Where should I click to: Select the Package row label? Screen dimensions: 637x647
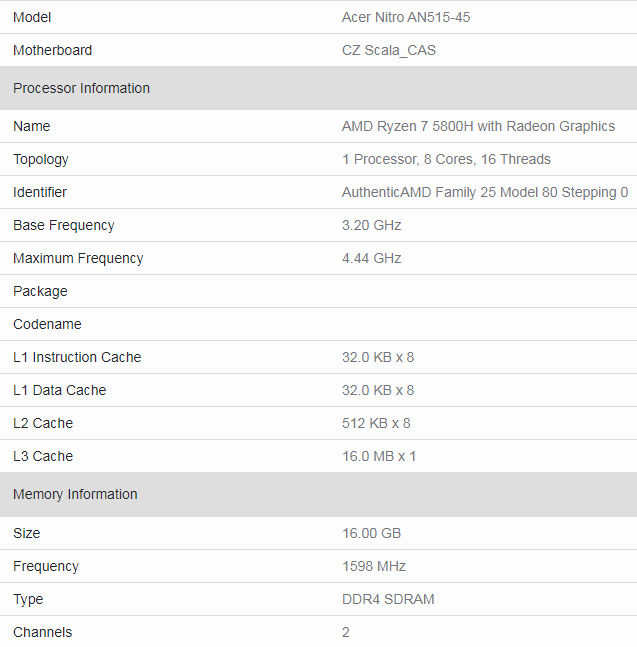[x=40, y=291]
